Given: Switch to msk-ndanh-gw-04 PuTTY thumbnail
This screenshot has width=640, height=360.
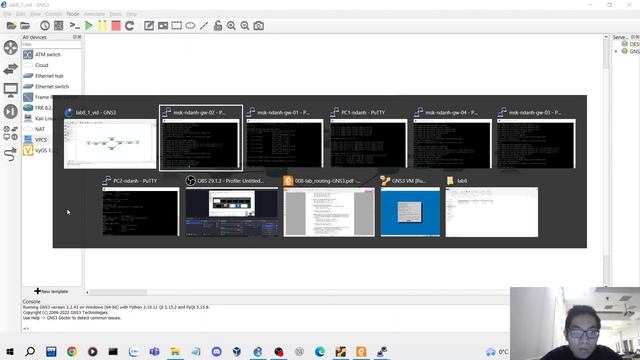Looking at the screenshot, I should (452, 138).
